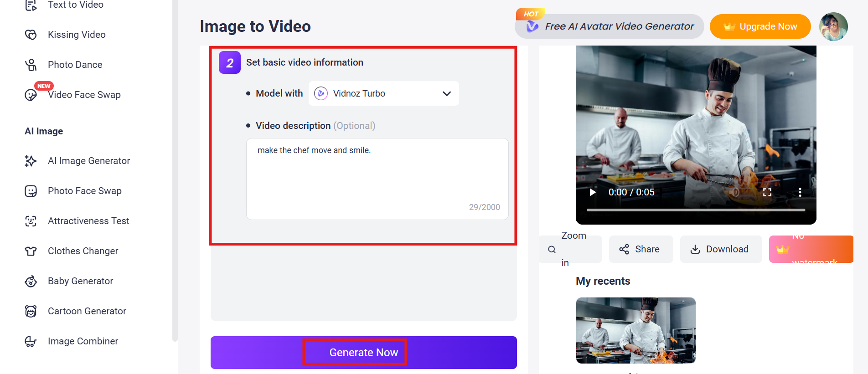Open the recent chef video thumbnail
This screenshot has width=868, height=374.
(636, 330)
